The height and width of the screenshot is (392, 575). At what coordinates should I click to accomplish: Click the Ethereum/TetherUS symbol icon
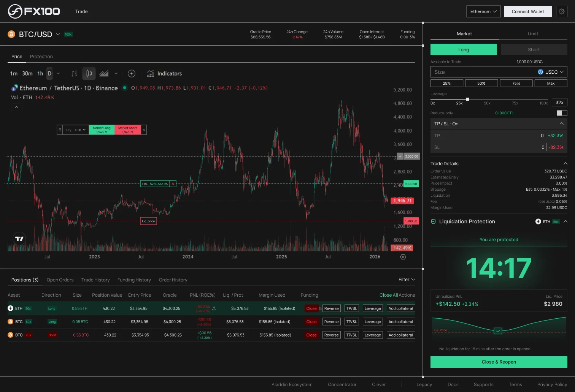coord(14,88)
